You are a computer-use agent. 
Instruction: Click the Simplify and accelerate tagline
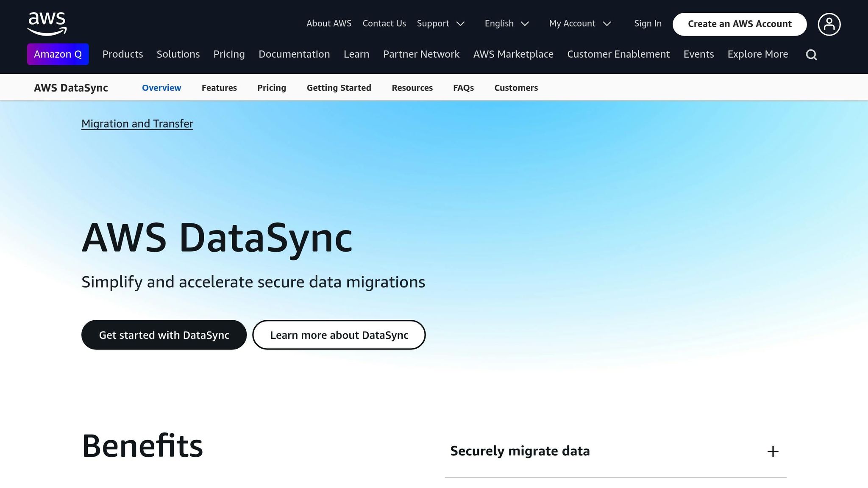tap(253, 282)
